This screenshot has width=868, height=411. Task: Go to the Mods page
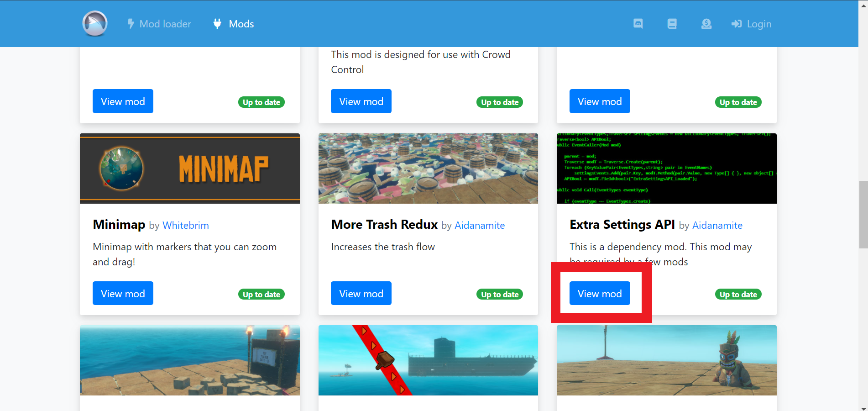[234, 24]
